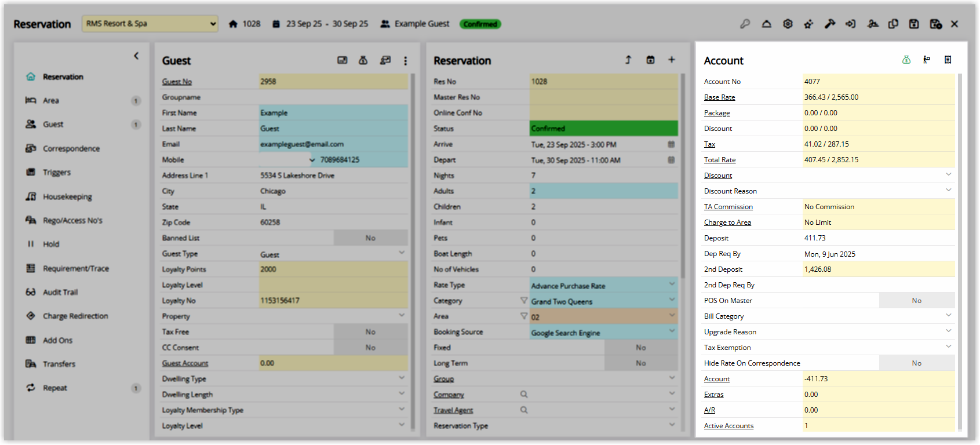Toggle the Fixed No switch
980x445 pixels.
point(641,348)
